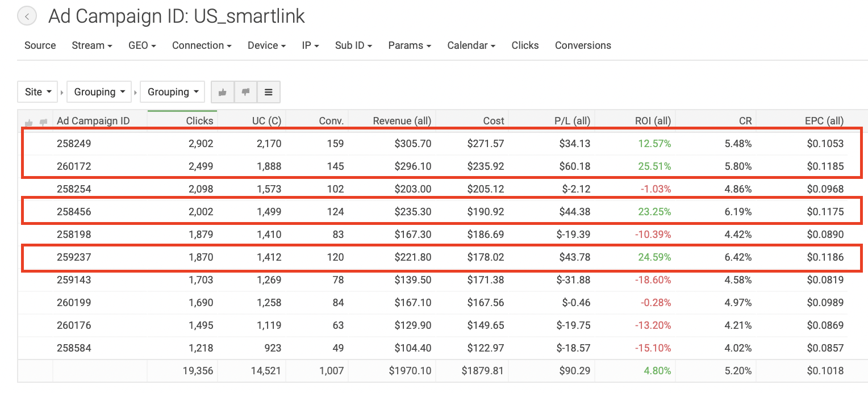Click the thumbs-up icon in the table header
This screenshot has width=868, height=393.
coord(29,122)
